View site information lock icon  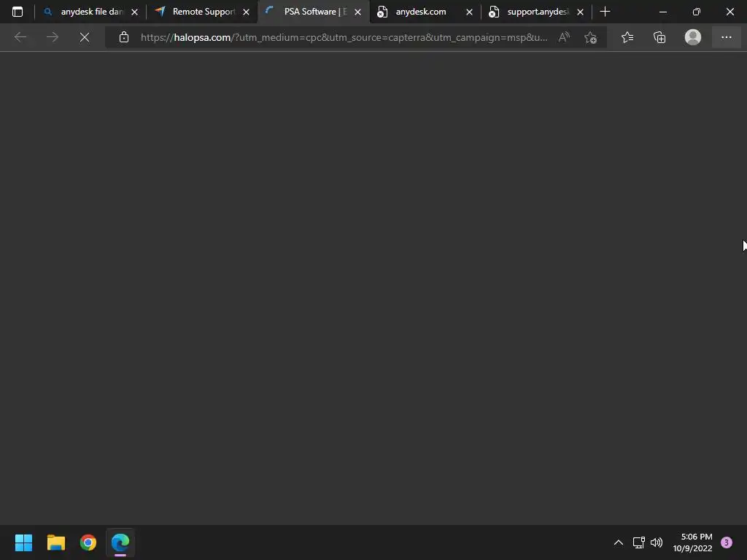coord(124,37)
